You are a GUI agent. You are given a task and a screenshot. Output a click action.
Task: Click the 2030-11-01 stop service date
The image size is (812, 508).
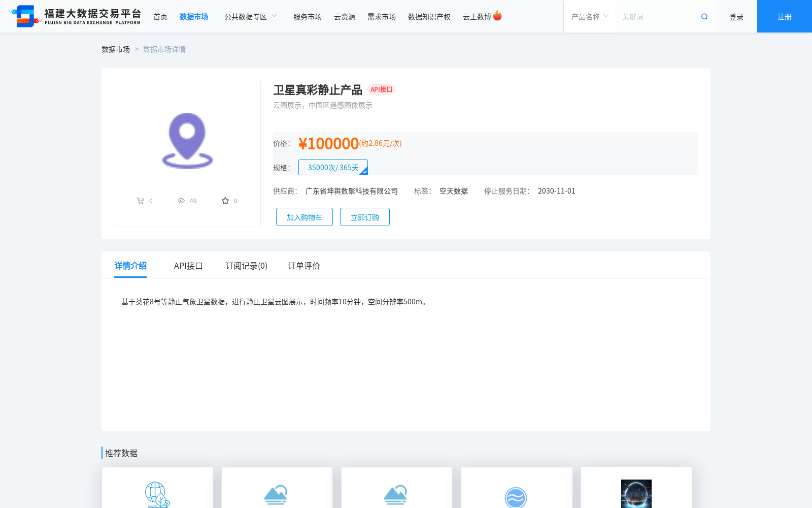[x=557, y=191]
